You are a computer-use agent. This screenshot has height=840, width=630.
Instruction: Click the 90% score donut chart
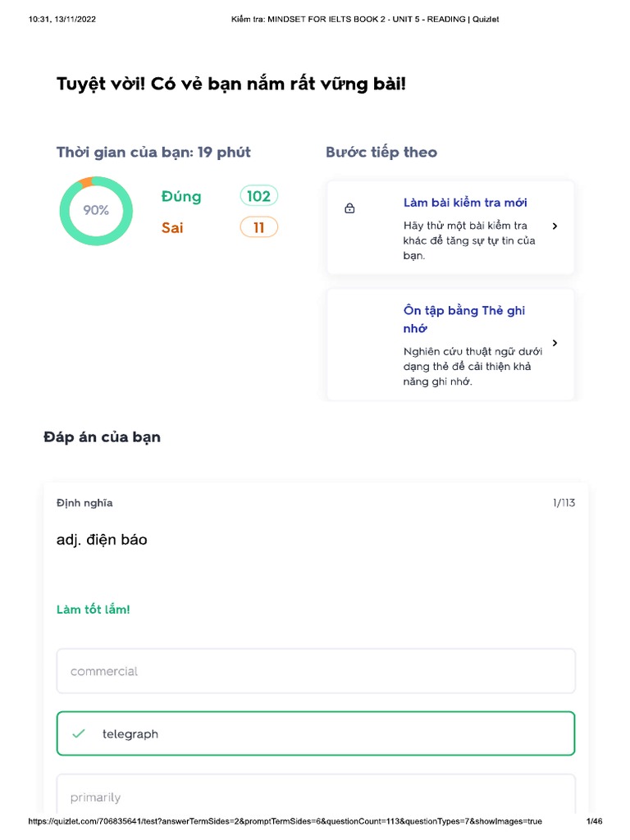coord(95,210)
